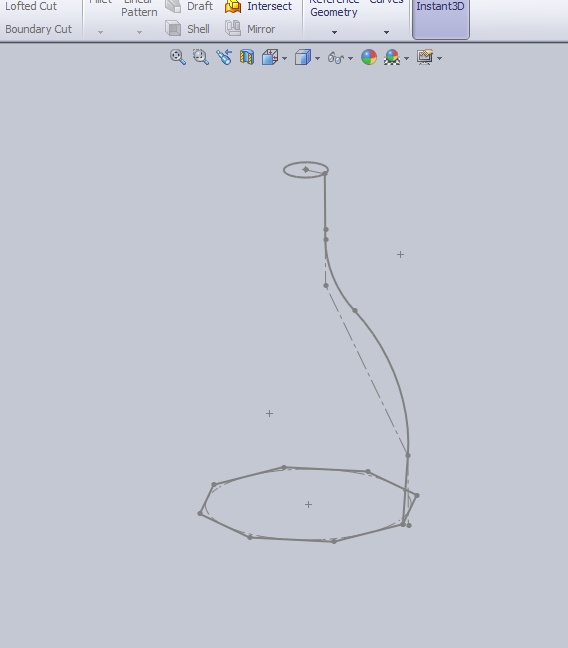Expand the View Settings dropdown arrow

(x=439, y=59)
